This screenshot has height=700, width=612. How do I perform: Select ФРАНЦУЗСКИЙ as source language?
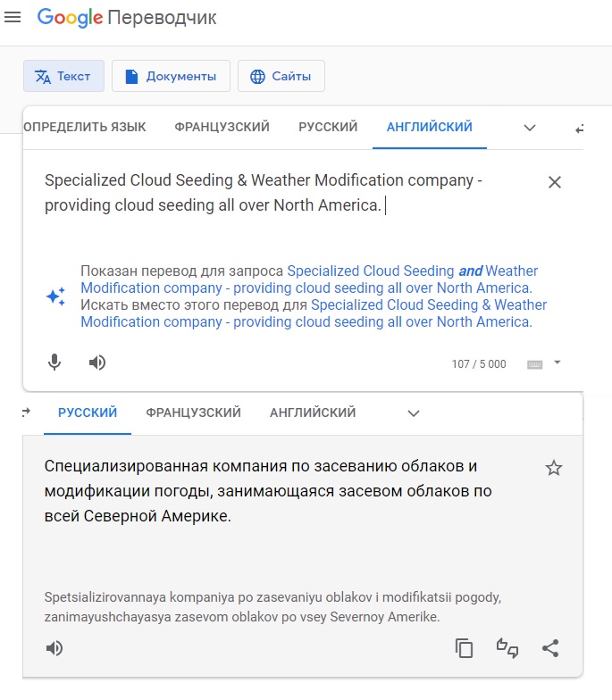(222, 128)
